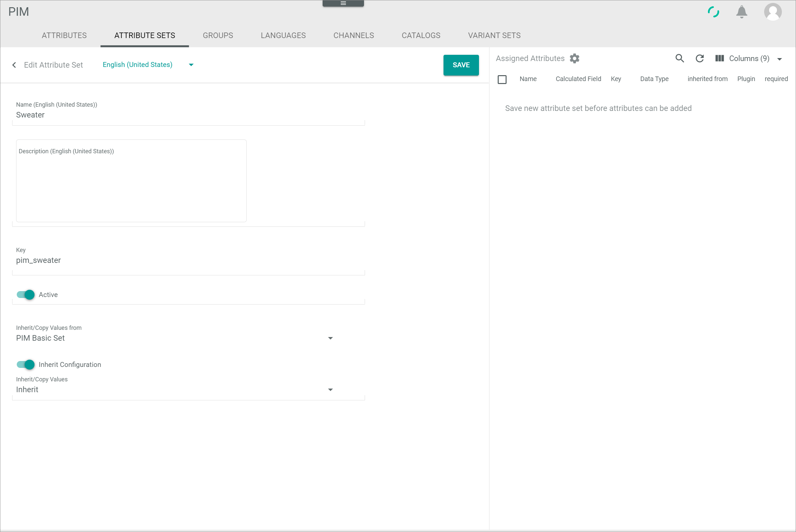Screen dimensions: 796x532
Task: Switch to the GROUPS tab
Action: coord(218,36)
